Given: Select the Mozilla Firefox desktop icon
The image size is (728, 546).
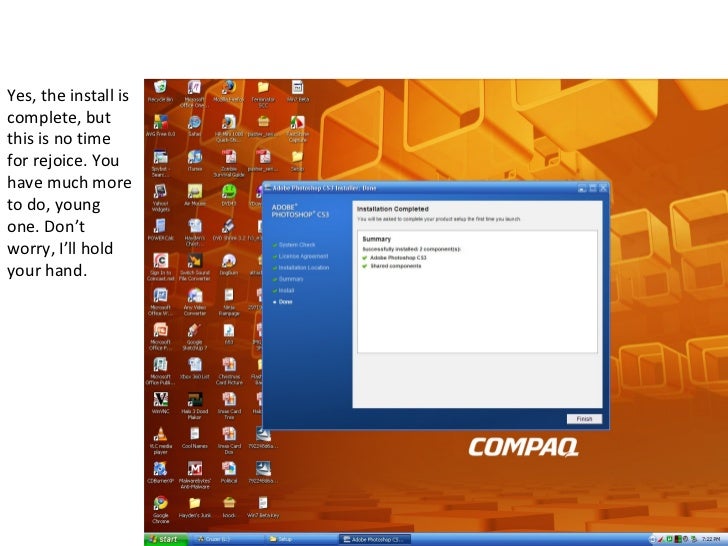Looking at the screenshot, I should pos(228,91).
